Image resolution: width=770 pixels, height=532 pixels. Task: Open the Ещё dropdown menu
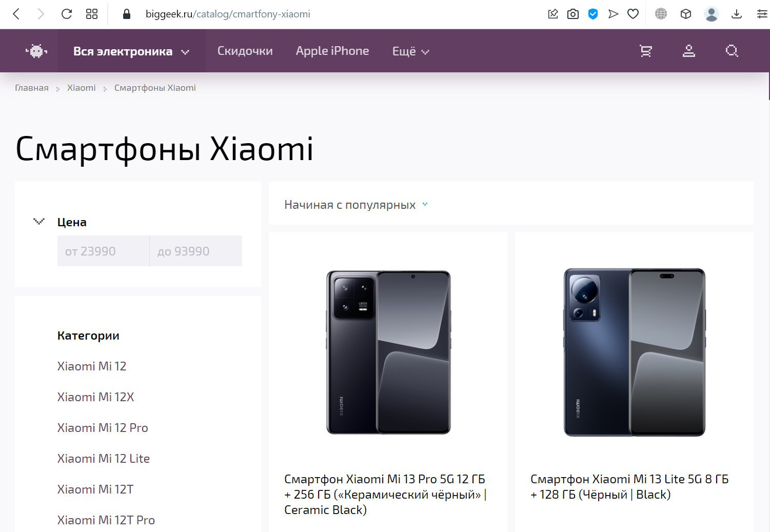click(409, 51)
